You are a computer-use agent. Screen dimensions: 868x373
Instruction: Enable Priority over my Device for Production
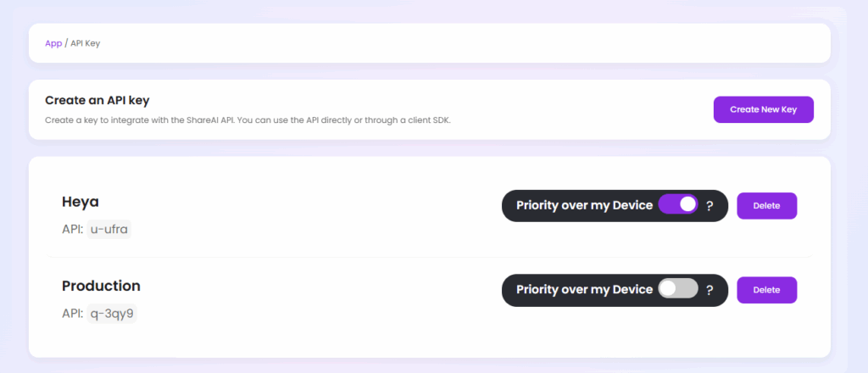[678, 289]
